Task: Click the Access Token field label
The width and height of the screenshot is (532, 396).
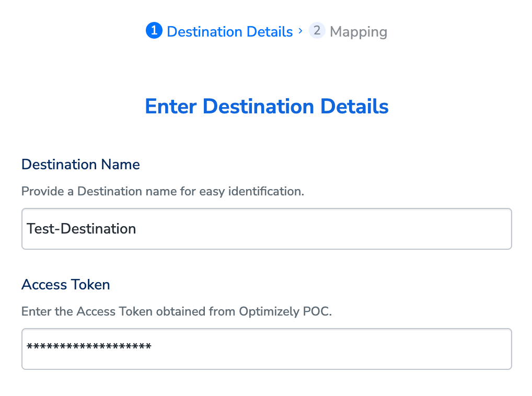Action: point(66,285)
